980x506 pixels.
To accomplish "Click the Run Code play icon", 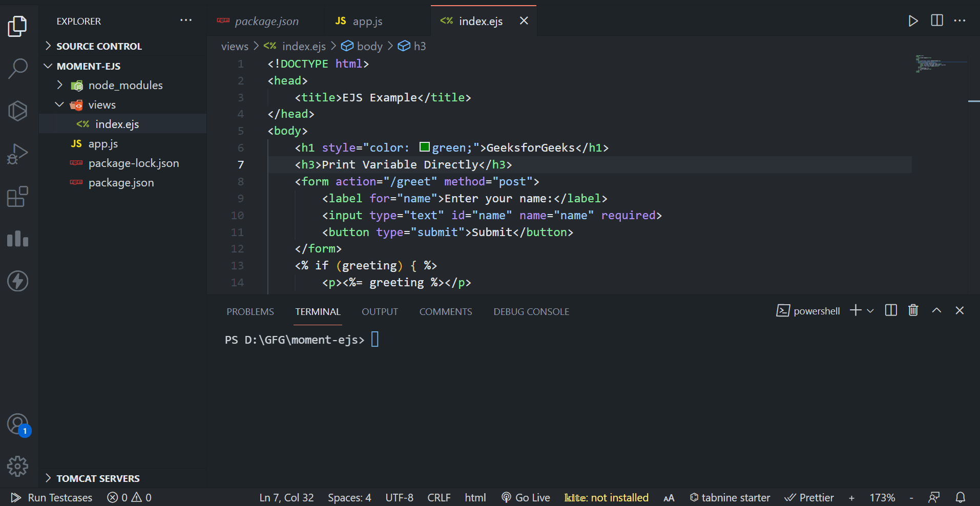I will point(913,21).
